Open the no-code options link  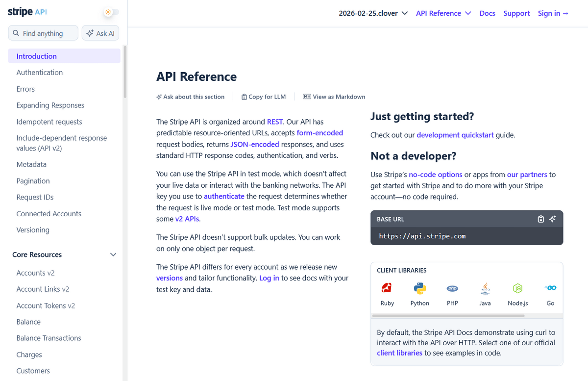click(436, 175)
